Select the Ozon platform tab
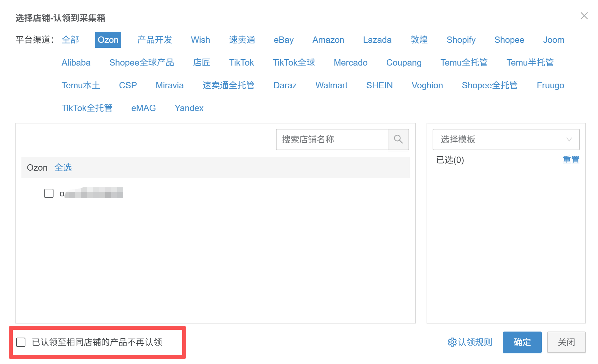 point(108,40)
